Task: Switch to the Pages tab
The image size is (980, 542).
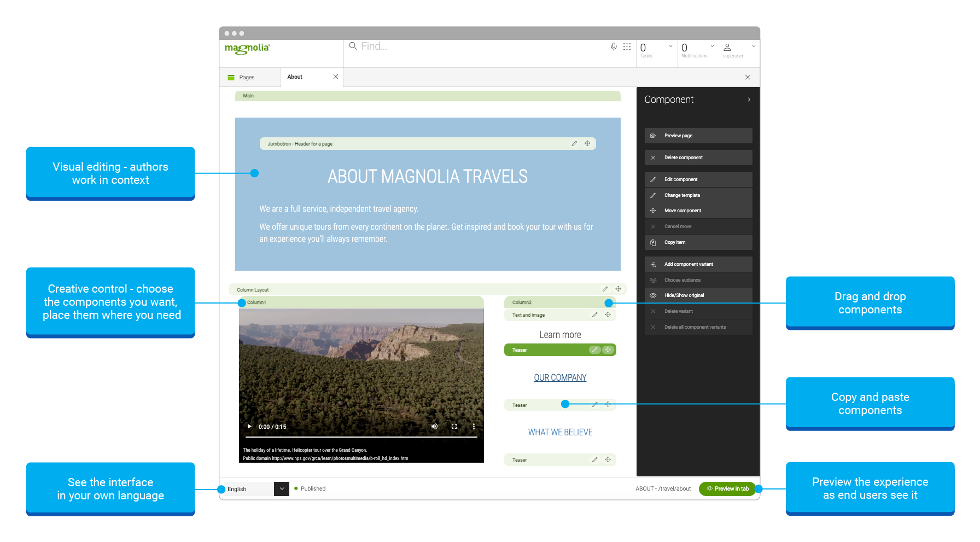Action: [247, 78]
